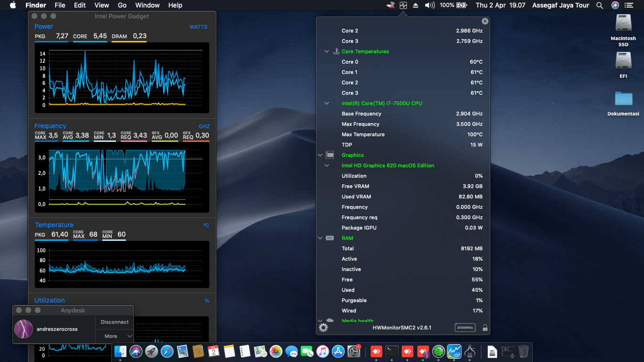Click the Assegaf Jaya Tour user menu
Image resolution: width=644 pixels, height=362 pixels.
561,5
